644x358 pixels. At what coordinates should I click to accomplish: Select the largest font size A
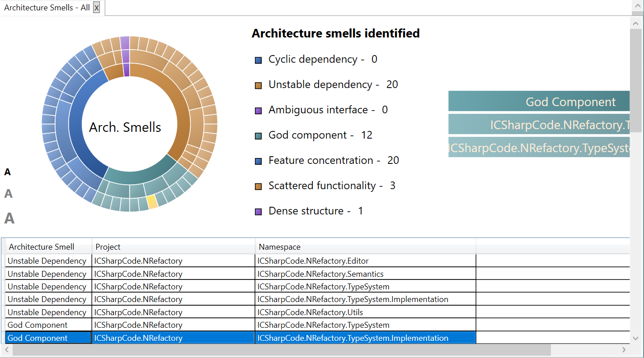tap(9, 219)
